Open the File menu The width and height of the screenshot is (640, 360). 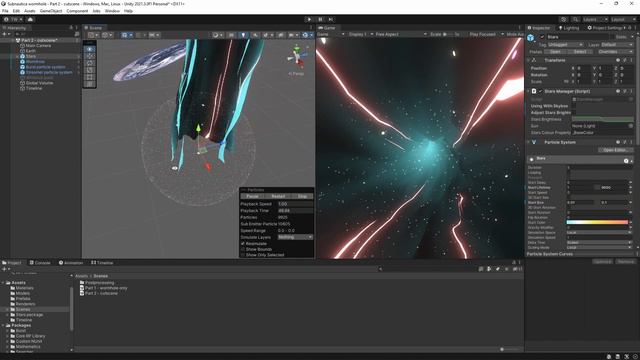coord(5,11)
